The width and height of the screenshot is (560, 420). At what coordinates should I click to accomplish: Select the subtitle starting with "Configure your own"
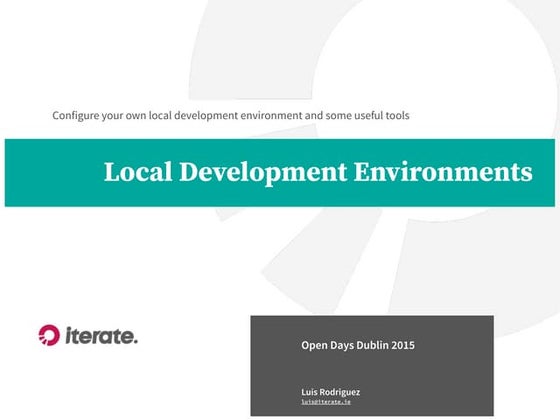[x=231, y=116]
